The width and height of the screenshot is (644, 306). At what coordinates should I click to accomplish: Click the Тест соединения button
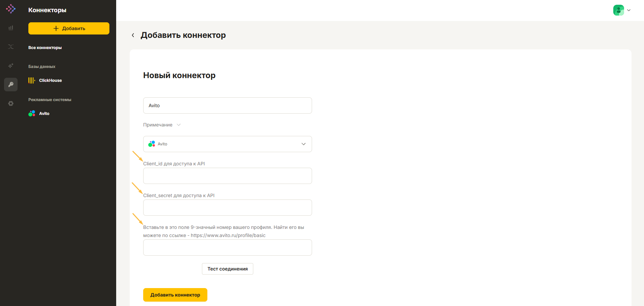click(228, 269)
